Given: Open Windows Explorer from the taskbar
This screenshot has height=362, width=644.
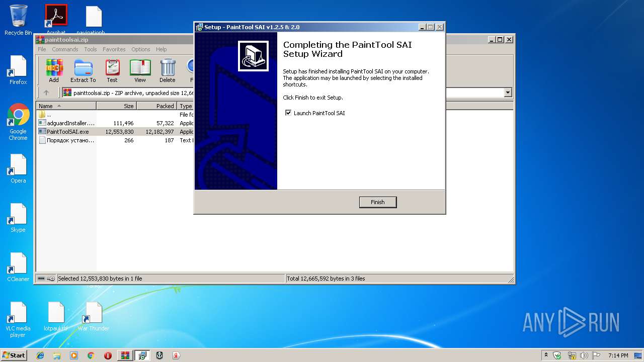Looking at the screenshot, I should 57,355.
